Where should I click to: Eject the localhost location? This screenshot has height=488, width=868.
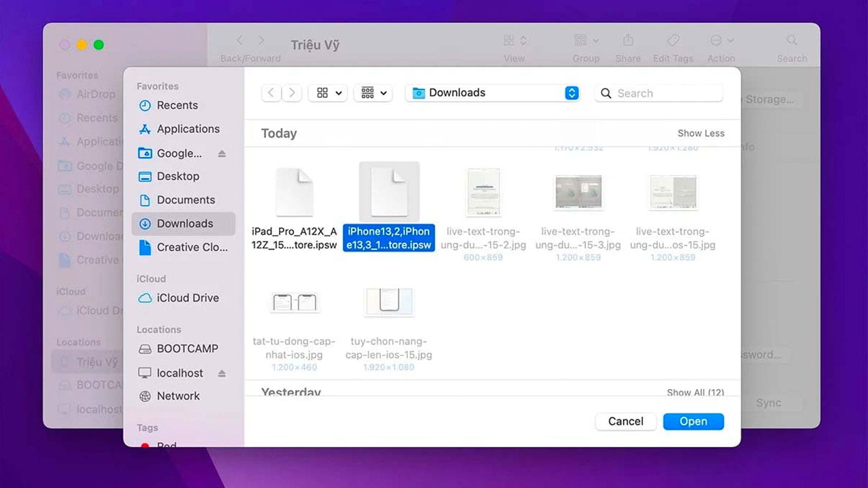[x=222, y=374]
